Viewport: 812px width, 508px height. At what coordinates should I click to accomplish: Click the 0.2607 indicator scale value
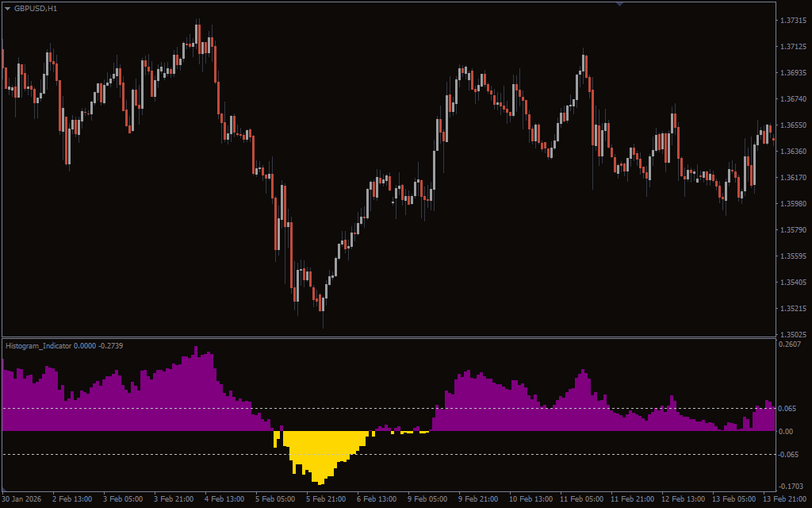point(791,344)
